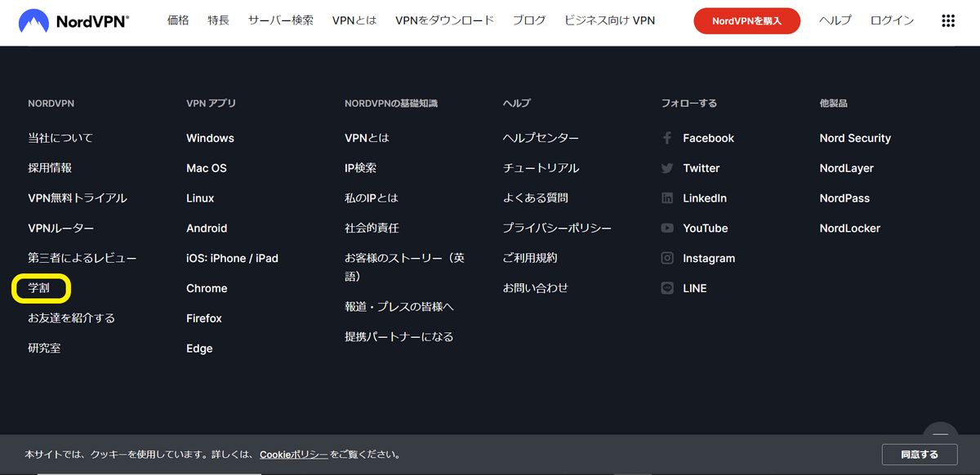Open ご利用規約 link
The image size is (980, 475).
coord(530,258)
